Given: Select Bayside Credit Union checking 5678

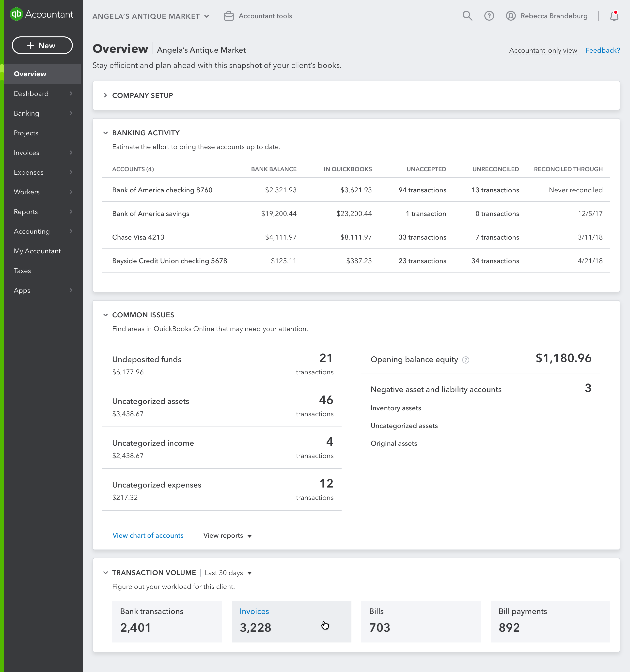Looking at the screenshot, I should click(x=170, y=261).
